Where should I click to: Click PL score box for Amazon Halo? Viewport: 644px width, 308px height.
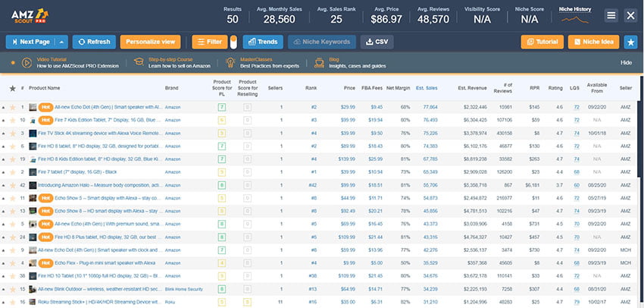pos(222,185)
